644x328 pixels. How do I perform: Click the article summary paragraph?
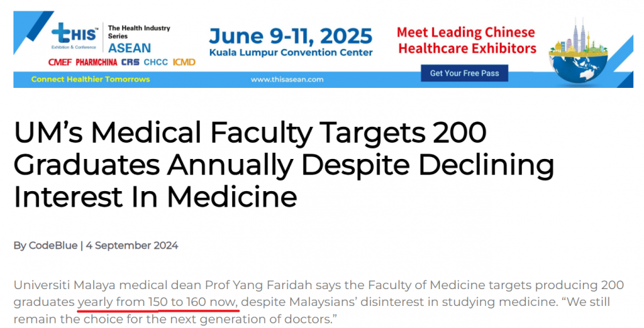click(319, 302)
